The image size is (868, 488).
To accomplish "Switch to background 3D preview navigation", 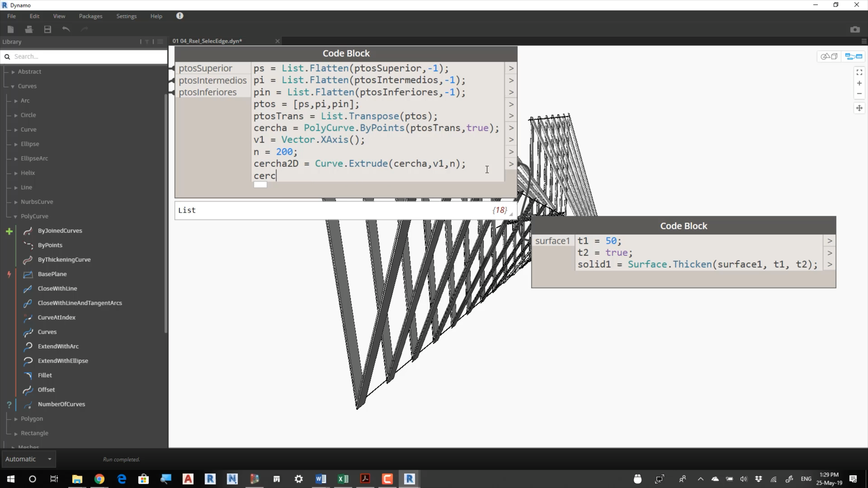I will click(x=829, y=56).
